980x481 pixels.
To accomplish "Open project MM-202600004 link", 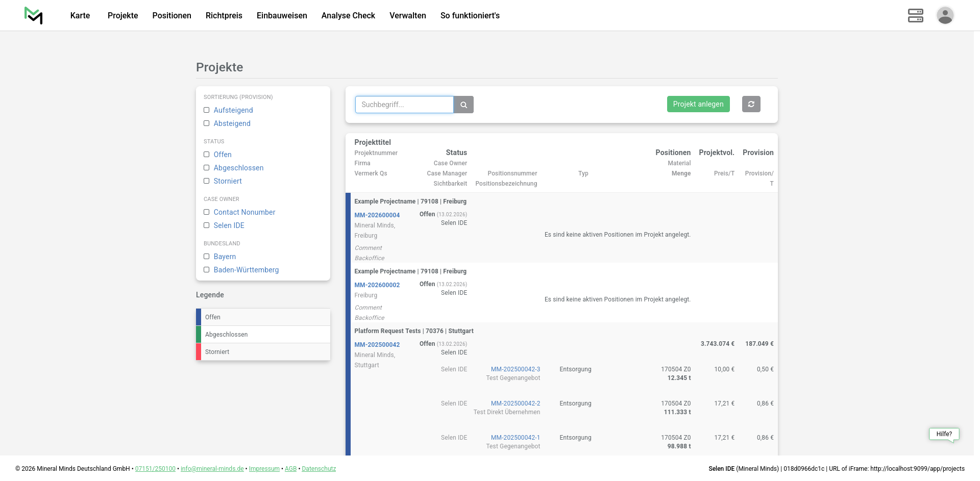I will 377,215.
